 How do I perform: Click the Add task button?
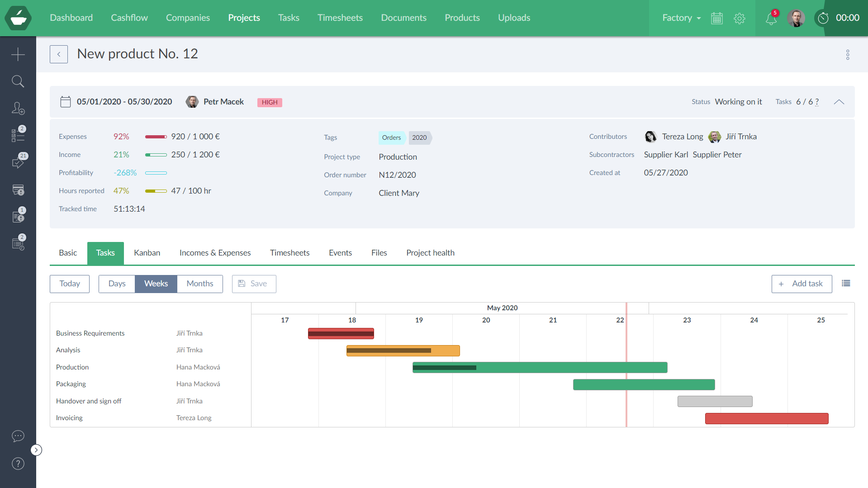point(802,284)
